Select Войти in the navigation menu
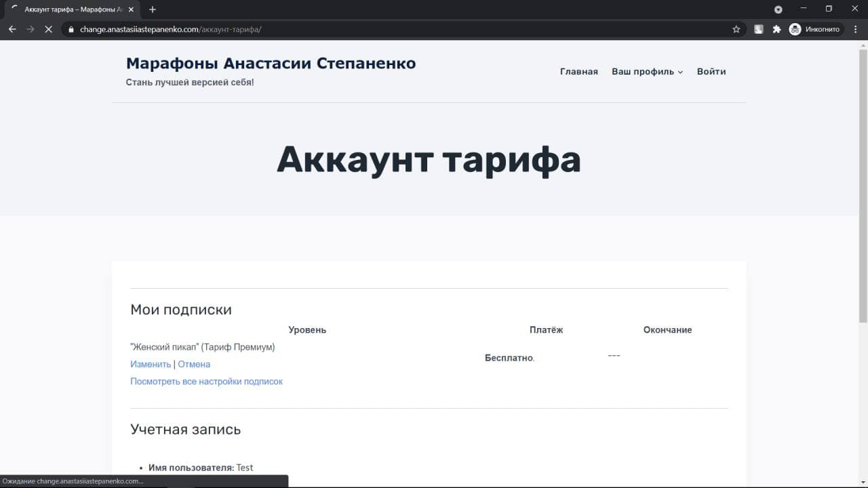Image resolution: width=868 pixels, height=488 pixels. pyautogui.click(x=711, y=72)
